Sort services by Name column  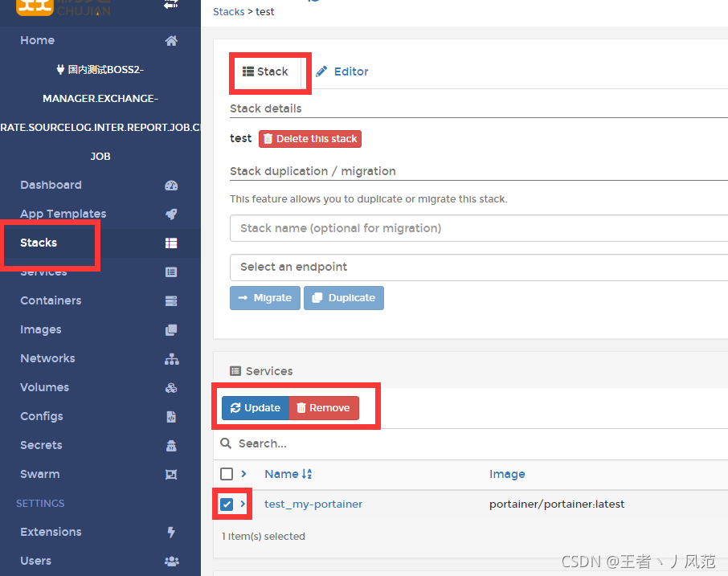pos(281,474)
